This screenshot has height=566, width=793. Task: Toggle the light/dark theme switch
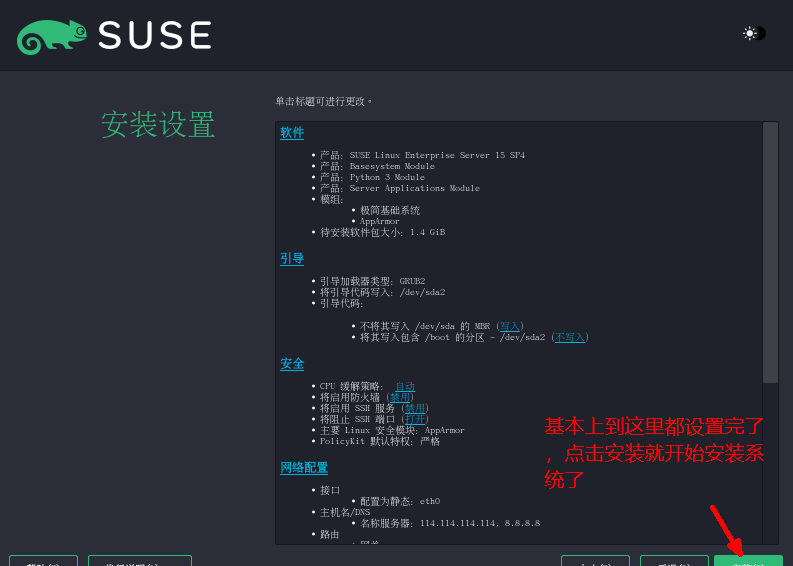click(x=754, y=33)
